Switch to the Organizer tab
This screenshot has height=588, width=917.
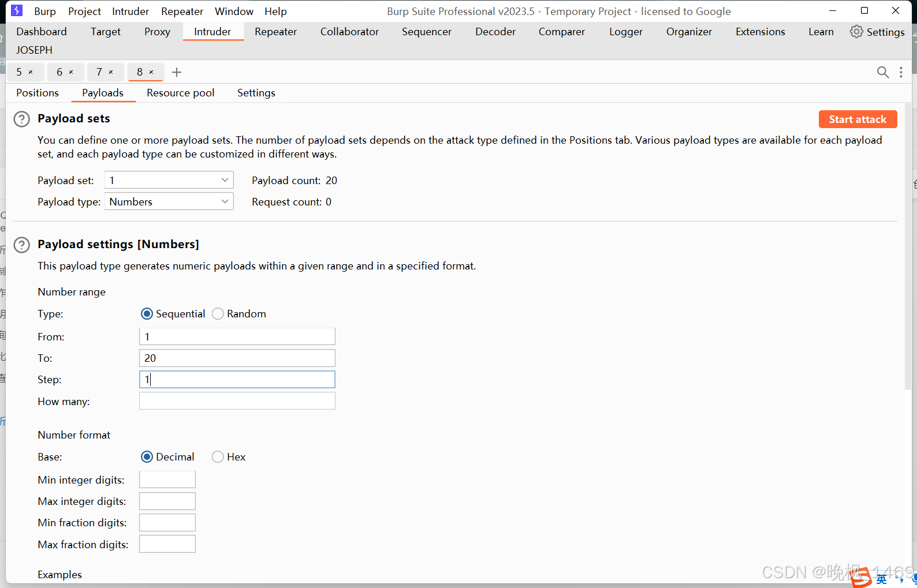(x=689, y=32)
